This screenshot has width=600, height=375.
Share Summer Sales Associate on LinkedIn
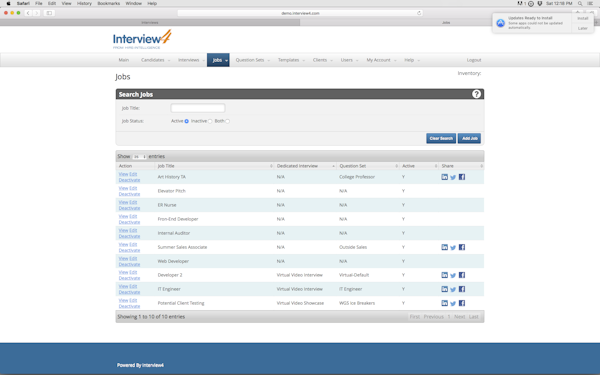point(444,247)
